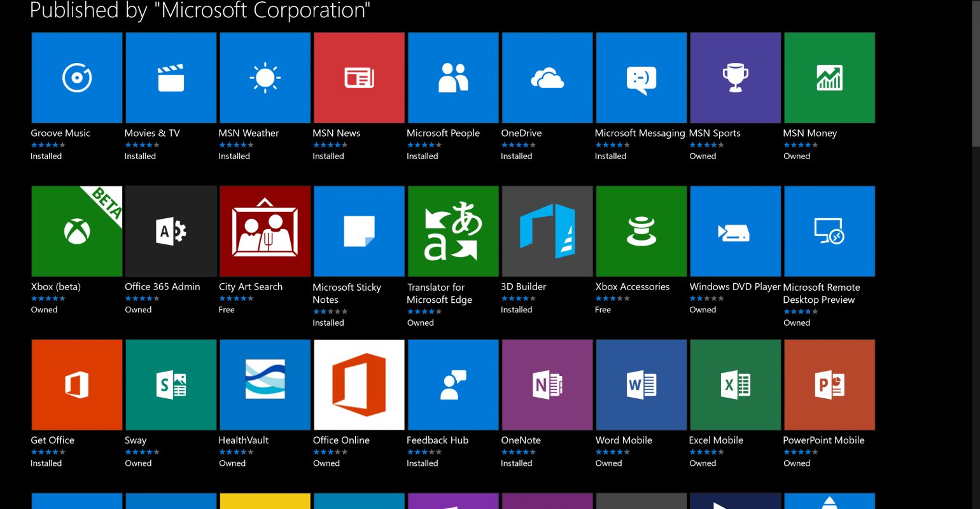Click the Office Online white thumbnail
Viewport: 980px width, 509px height.
[x=359, y=384]
